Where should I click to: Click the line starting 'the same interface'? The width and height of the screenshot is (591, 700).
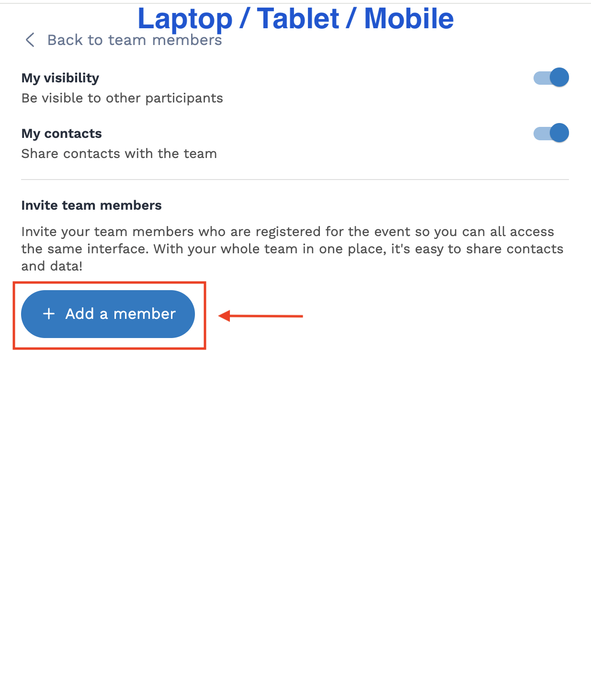pos(292,249)
